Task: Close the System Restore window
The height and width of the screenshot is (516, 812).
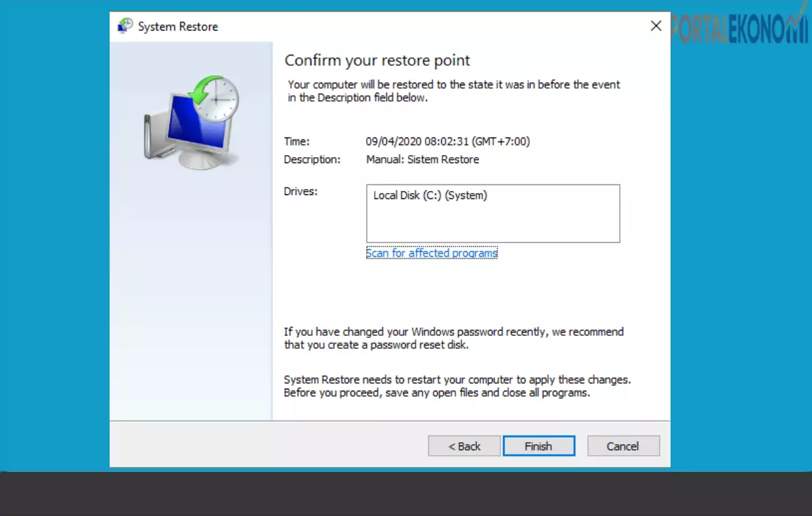Action: (x=656, y=26)
